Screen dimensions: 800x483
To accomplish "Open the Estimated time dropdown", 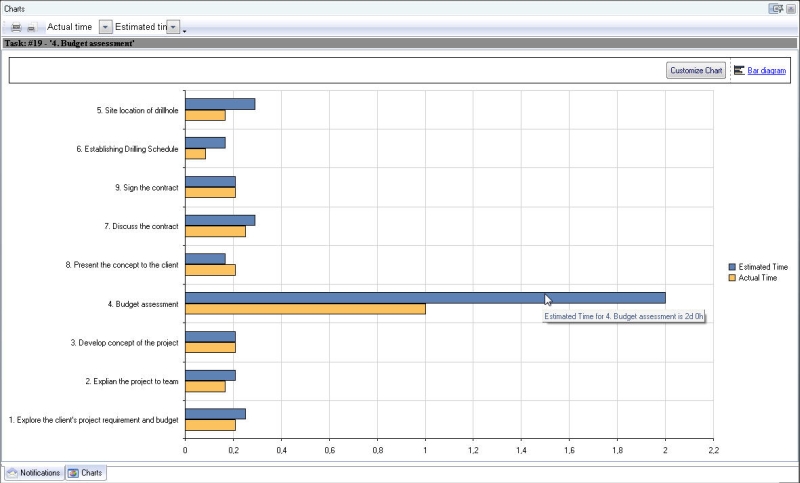I will click(173, 27).
